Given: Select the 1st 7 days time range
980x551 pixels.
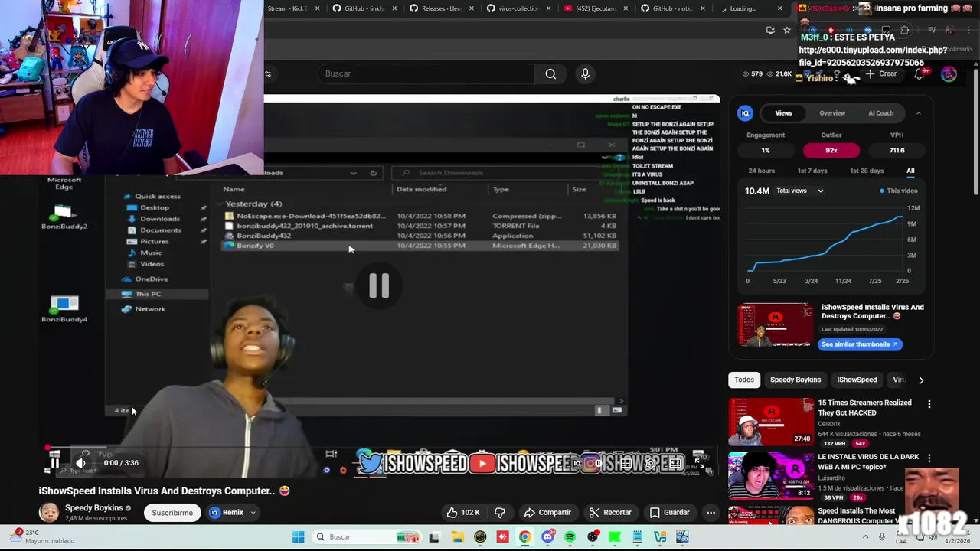Looking at the screenshot, I should click(812, 171).
